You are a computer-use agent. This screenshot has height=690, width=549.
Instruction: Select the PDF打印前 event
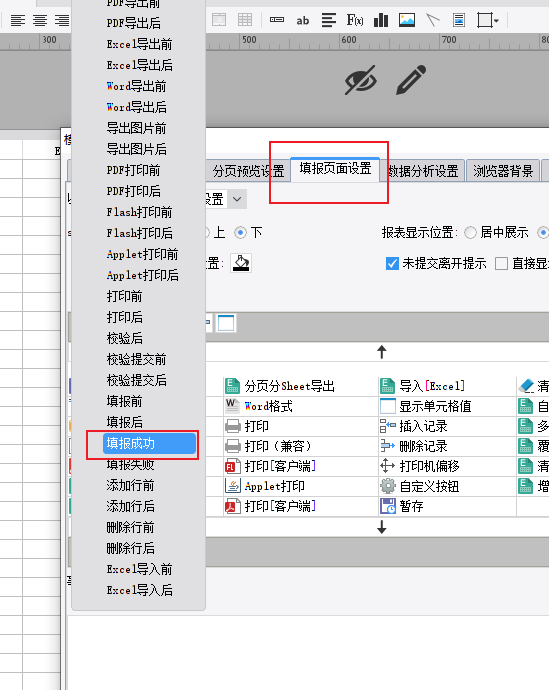click(x=133, y=170)
